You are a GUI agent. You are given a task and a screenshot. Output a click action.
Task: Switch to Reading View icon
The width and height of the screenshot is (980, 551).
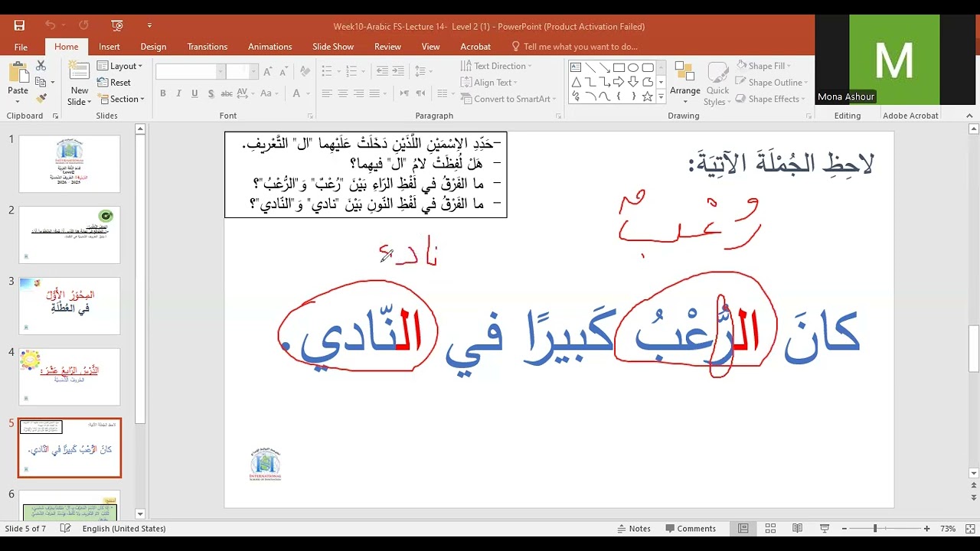point(797,529)
